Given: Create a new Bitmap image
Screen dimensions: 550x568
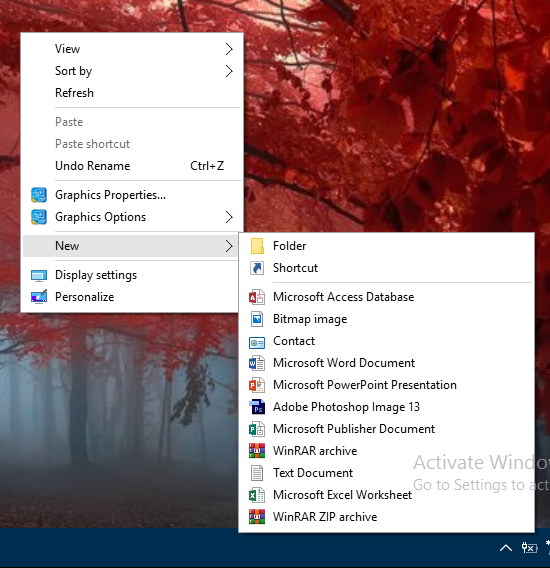Looking at the screenshot, I should [387, 319].
